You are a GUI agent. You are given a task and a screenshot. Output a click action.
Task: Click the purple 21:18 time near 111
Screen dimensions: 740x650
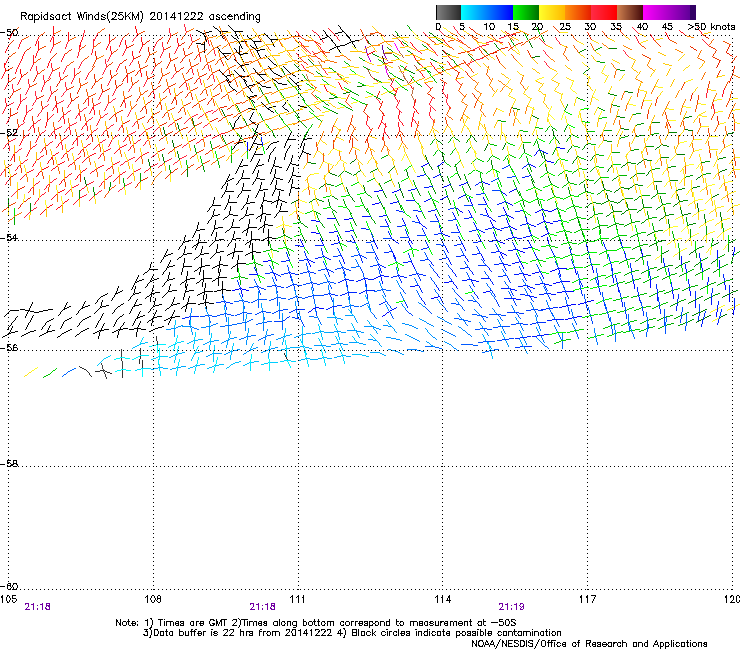(262, 607)
